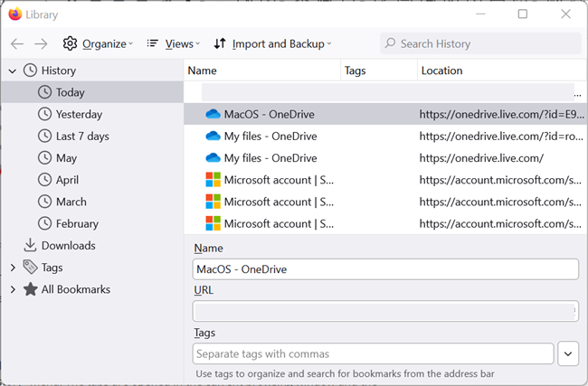588x386 pixels.
Task: Click the first Microsoft account logo icon
Action: [x=213, y=180]
